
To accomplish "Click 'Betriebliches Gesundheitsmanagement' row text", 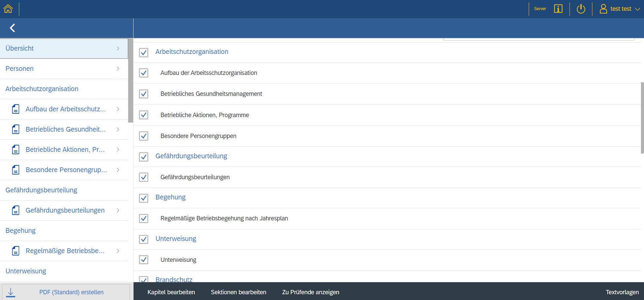I will (211, 94).
